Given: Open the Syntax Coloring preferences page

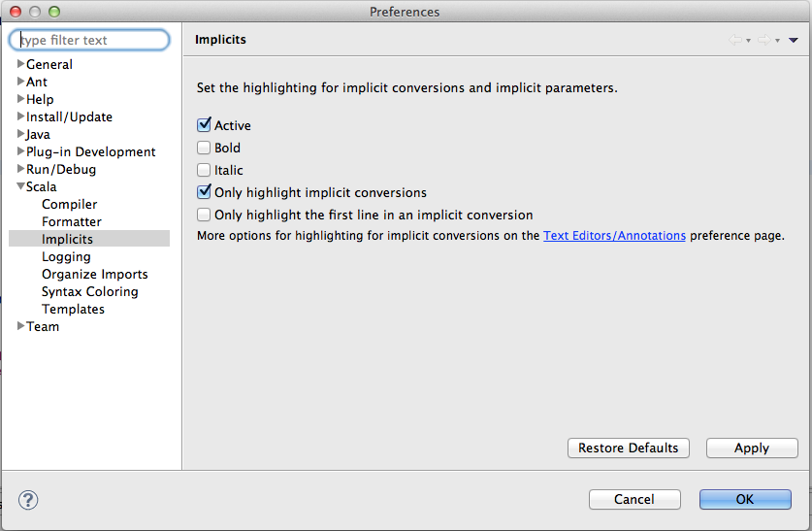Looking at the screenshot, I should click(90, 291).
